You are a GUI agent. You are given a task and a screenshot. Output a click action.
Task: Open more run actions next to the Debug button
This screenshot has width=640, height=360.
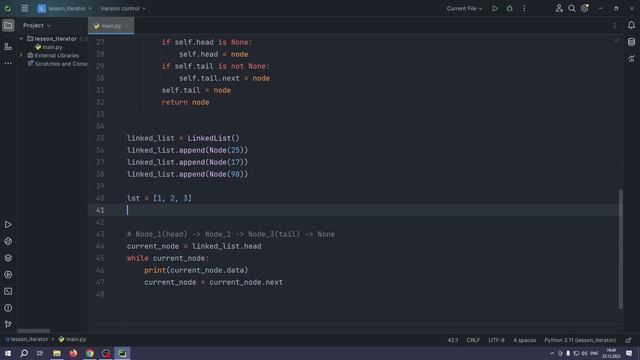(x=524, y=8)
